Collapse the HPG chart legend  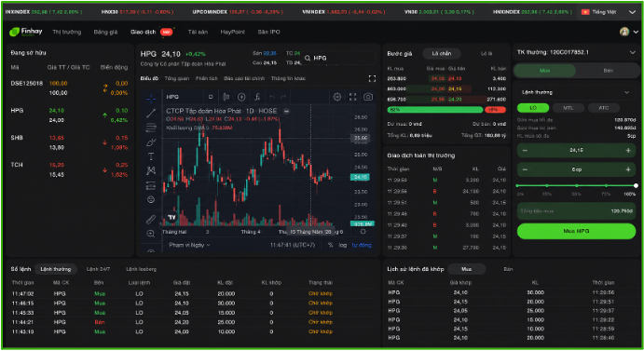point(286,111)
